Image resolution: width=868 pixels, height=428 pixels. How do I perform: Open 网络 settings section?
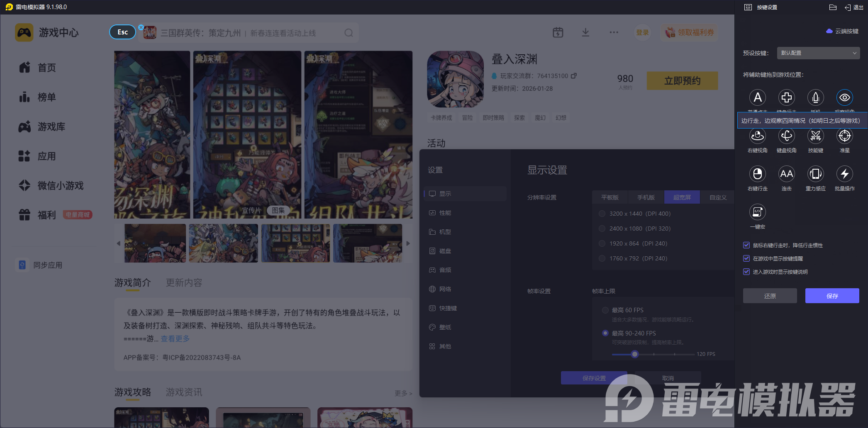tap(465, 289)
